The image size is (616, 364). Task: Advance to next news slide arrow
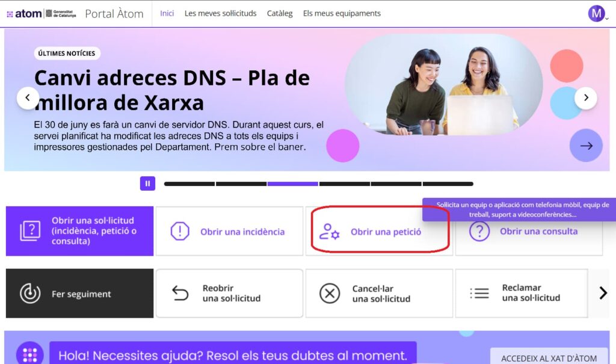pos(586,98)
